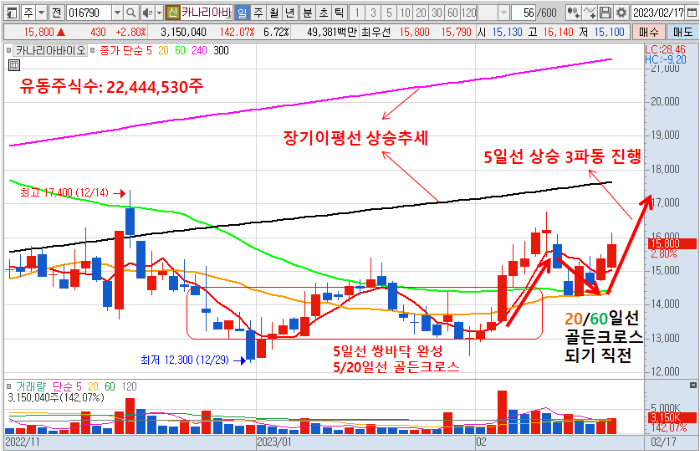Expand the stock code 016790 history dropdown
Viewport: 700px width, 451px height.
point(117,13)
